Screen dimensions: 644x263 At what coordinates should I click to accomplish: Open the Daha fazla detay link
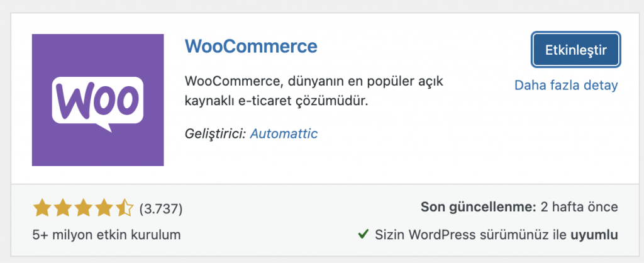[566, 85]
